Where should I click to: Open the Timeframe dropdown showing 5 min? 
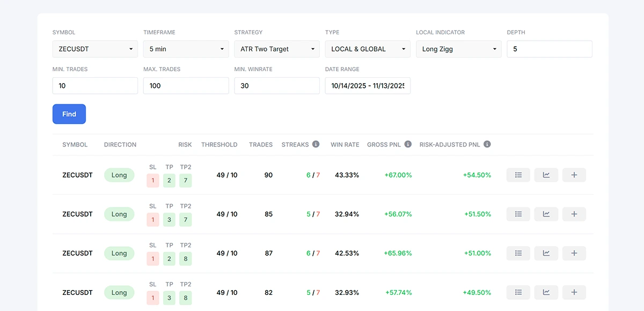pos(186,49)
